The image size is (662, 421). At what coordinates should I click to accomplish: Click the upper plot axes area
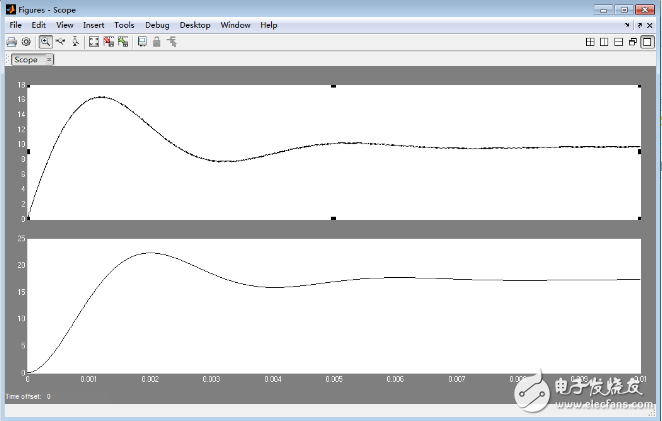333,152
